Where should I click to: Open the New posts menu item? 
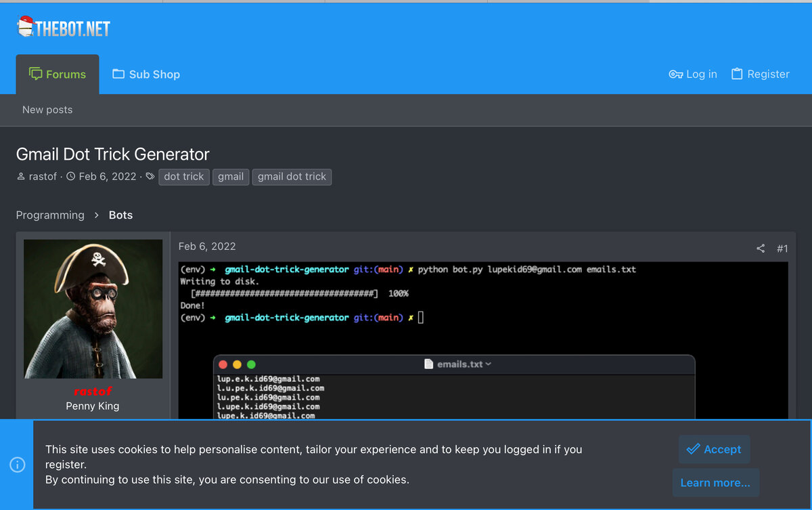(x=47, y=109)
